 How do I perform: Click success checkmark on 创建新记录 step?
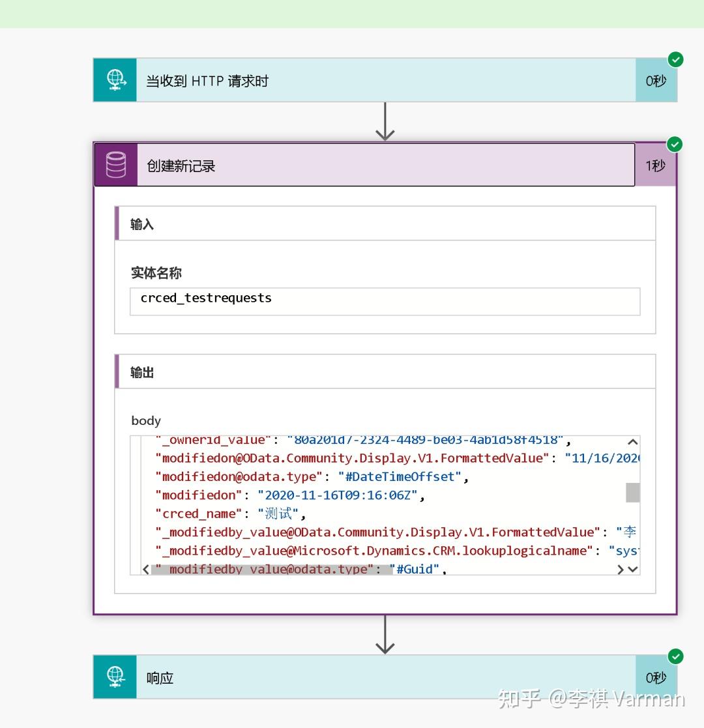coord(674,145)
